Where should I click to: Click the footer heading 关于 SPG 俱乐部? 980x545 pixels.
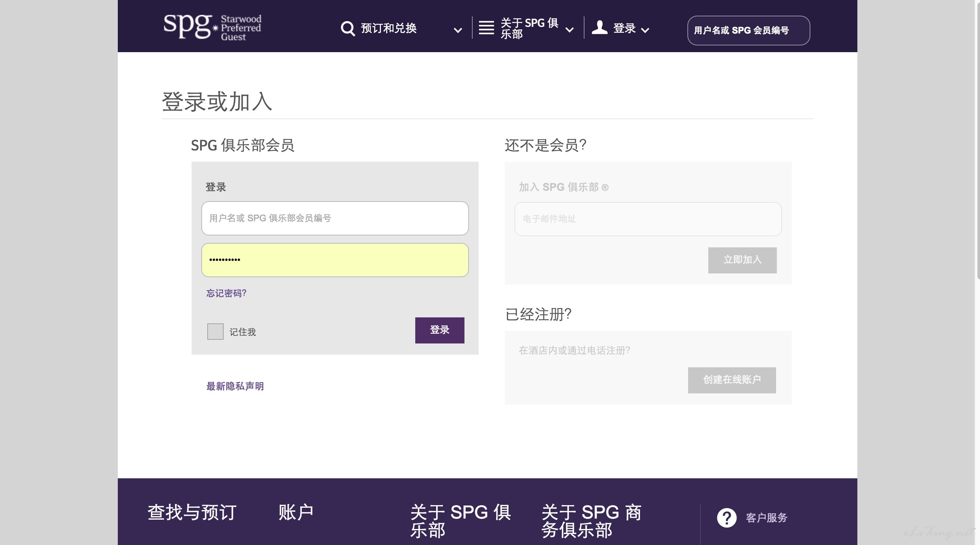pyautogui.click(x=460, y=521)
